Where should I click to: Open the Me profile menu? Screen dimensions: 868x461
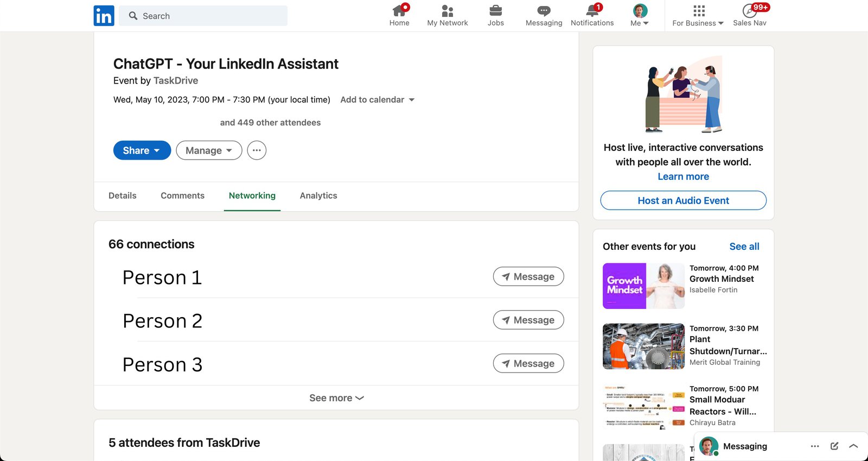pos(640,16)
